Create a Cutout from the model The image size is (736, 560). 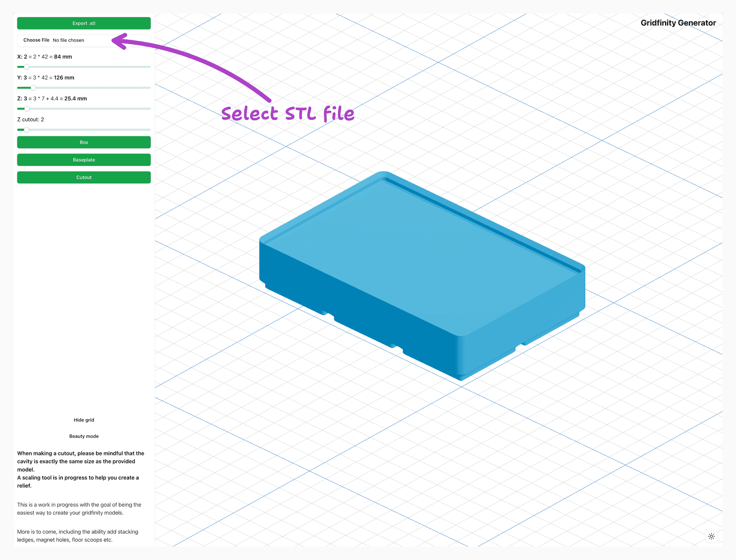84,177
